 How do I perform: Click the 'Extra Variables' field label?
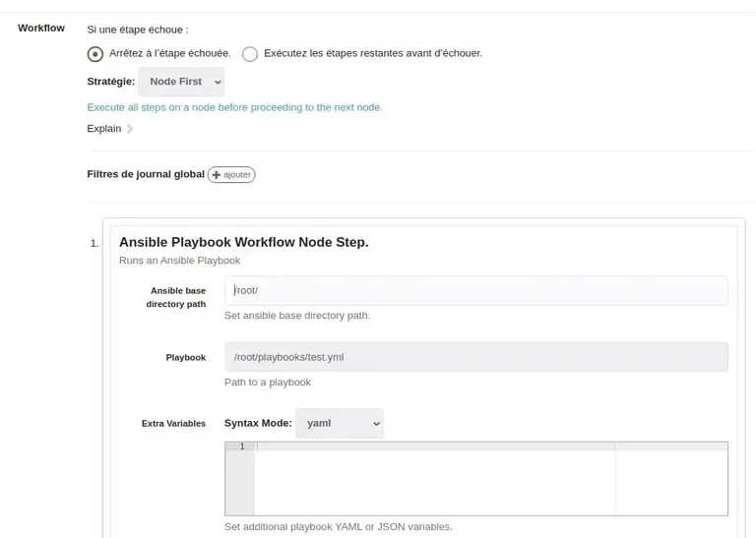[173, 424]
